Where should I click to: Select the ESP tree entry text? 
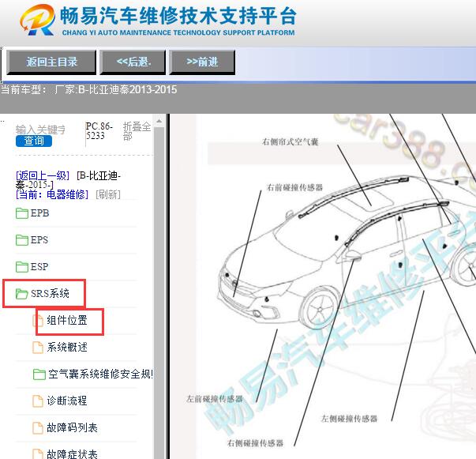coord(39,266)
